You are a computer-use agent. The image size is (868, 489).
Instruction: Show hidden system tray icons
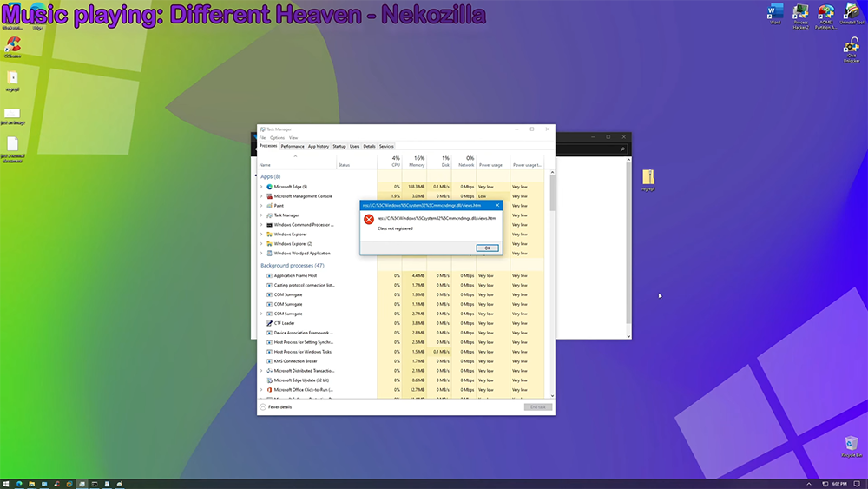(x=809, y=484)
